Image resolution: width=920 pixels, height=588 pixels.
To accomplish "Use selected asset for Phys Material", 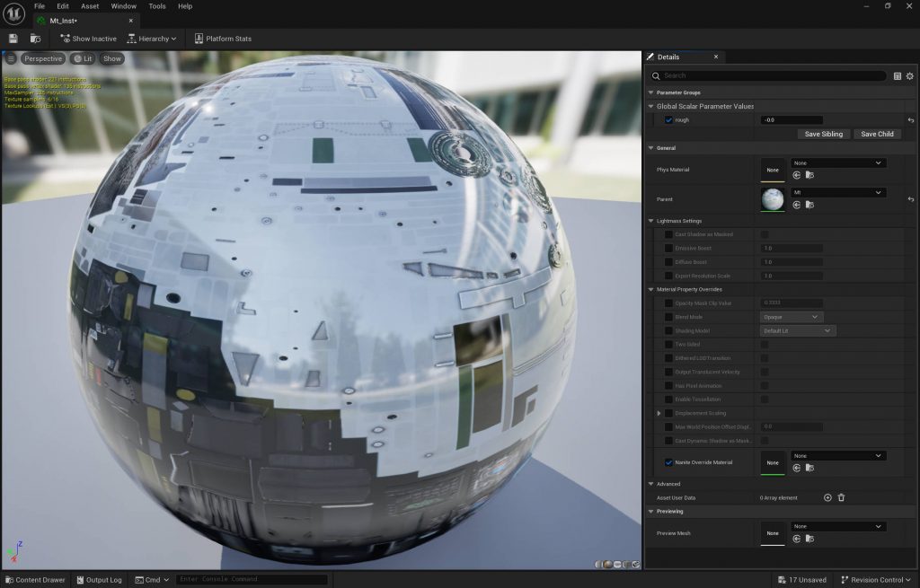I will click(796, 175).
